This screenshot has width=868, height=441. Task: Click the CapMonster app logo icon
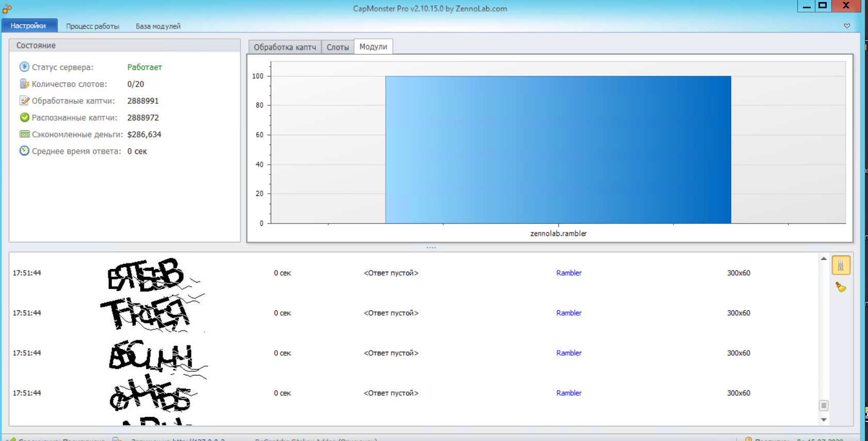click(x=7, y=8)
